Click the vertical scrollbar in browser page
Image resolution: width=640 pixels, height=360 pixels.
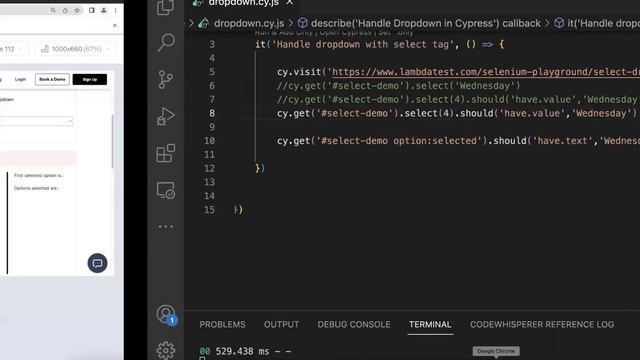click(x=113, y=141)
